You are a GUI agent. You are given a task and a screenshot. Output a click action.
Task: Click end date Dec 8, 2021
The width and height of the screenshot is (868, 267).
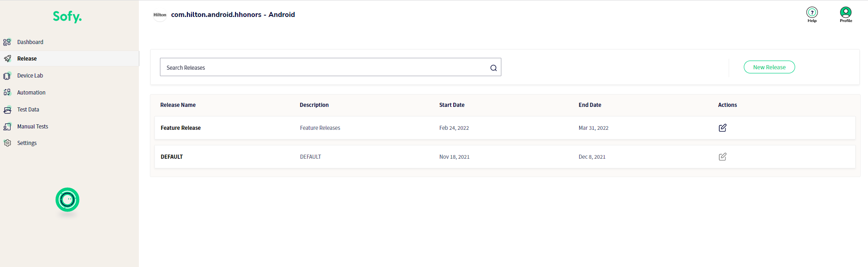point(592,157)
